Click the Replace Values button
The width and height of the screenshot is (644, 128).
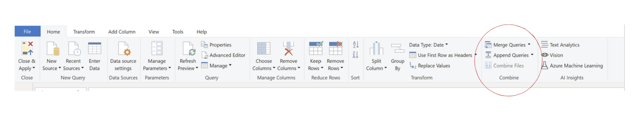pos(430,66)
